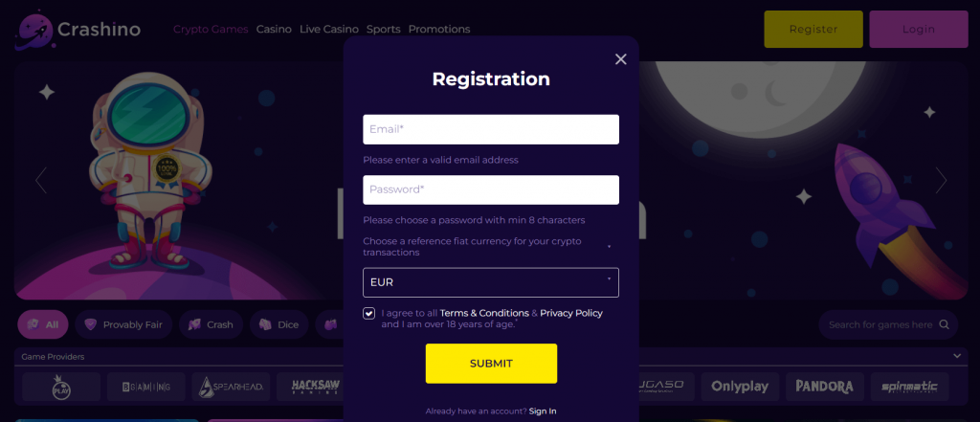Uncheck the Terms & Conditions agreement checkbox
Screen dimensions: 980x422
click(x=369, y=314)
